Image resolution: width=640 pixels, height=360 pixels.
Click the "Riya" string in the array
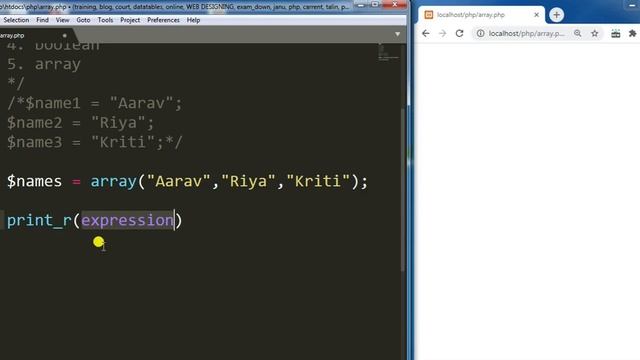(x=248, y=181)
